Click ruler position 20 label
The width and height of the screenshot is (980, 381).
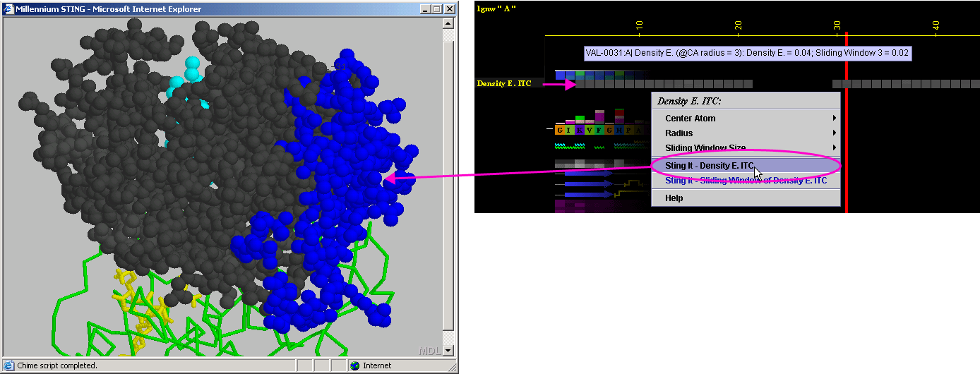739,25
